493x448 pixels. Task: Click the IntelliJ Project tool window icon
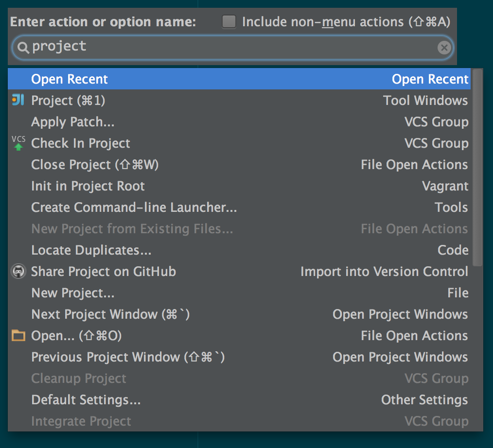pos(18,100)
